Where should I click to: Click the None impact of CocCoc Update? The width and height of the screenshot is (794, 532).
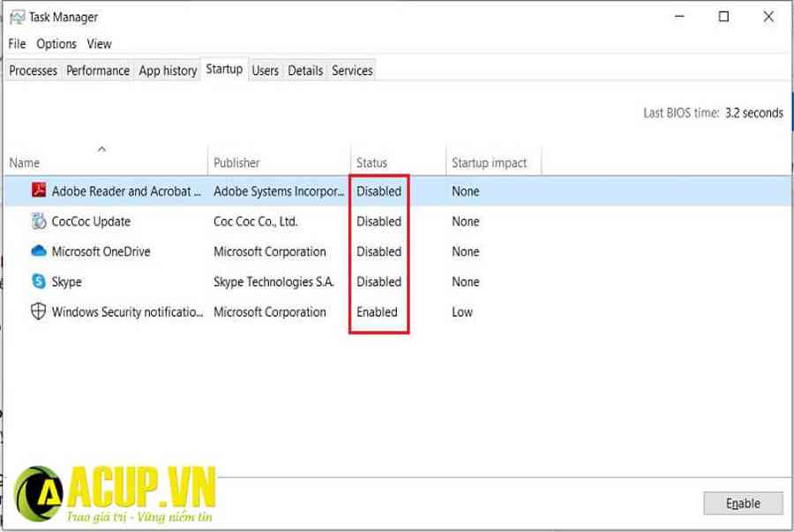465,221
